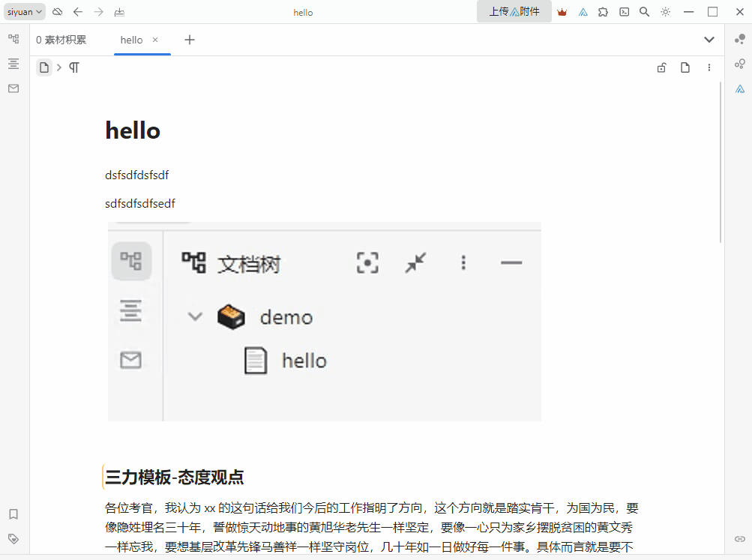
Task: Toggle the document readonly lock icon
Action: point(661,67)
